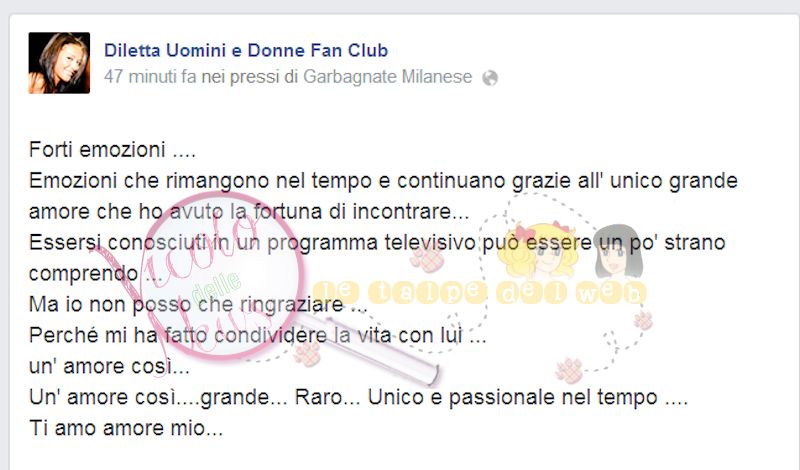800x470 pixels.
Task: Click the line 'amore che ho avuto la fortuna'
Action: (x=248, y=212)
